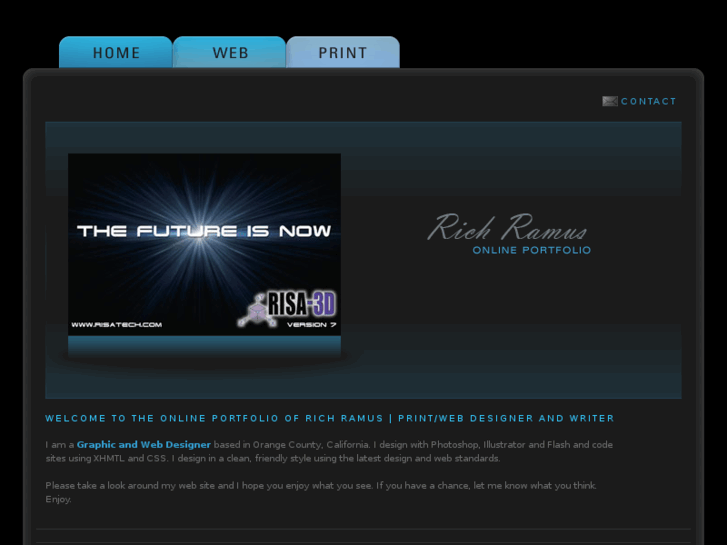Select the PRINT tab
This screenshot has width=727, height=545.
coord(343,52)
